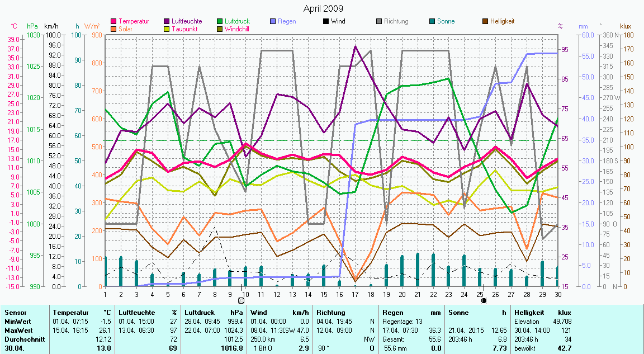
Task: Click the teal Sonne legend swatch
Action: pyautogui.click(x=432, y=22)
